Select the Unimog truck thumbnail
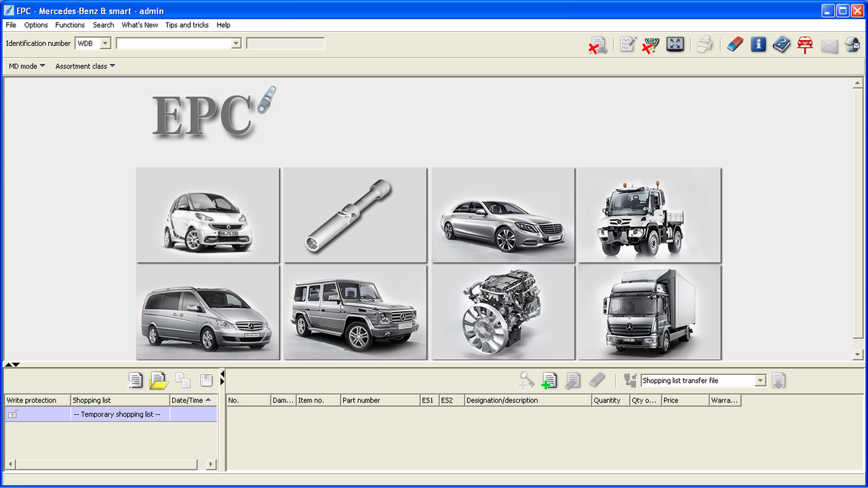Screen dimensions: 868x488 point(650,215)
